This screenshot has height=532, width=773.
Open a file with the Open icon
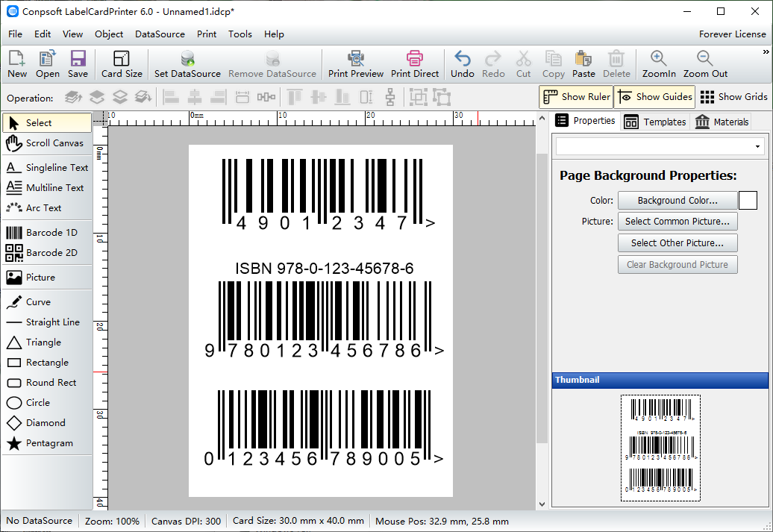[47, 64]
